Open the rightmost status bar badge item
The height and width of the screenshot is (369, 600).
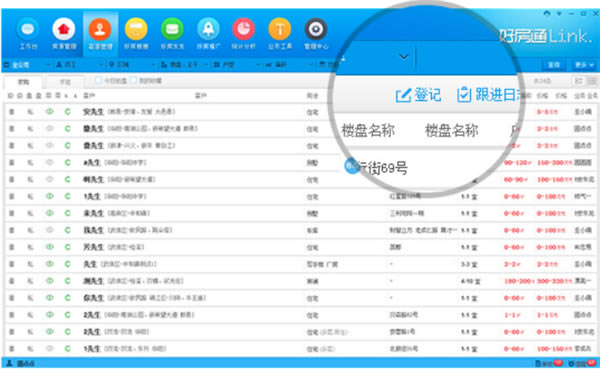582,363
